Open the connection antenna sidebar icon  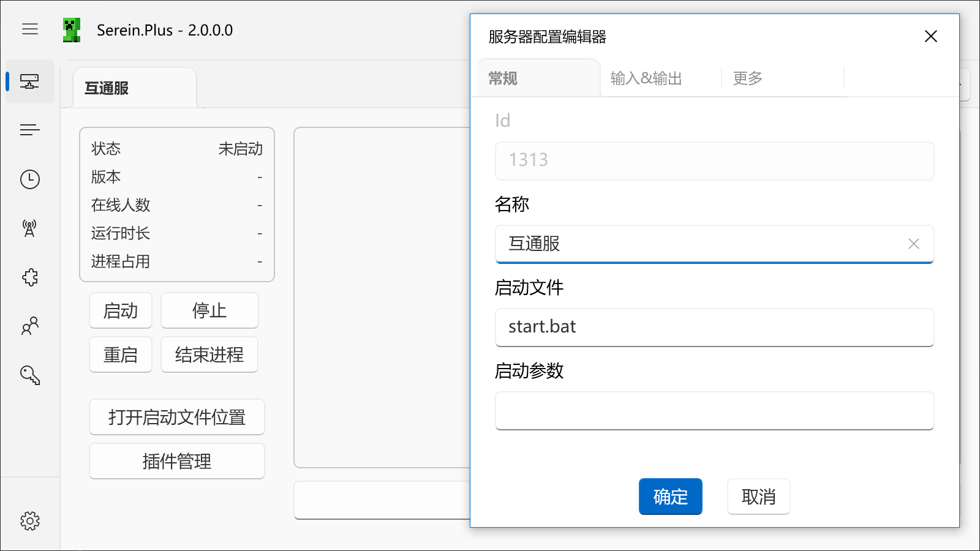[30, 228]
